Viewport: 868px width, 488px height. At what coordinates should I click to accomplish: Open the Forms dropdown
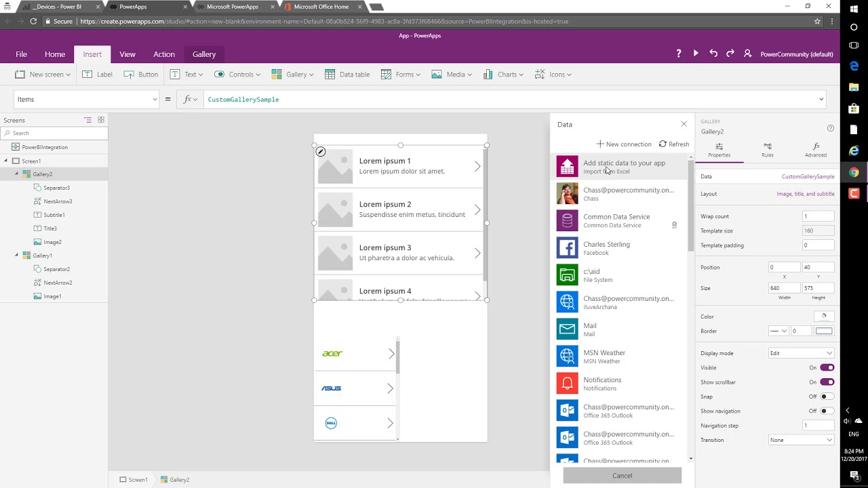(400, 75)
